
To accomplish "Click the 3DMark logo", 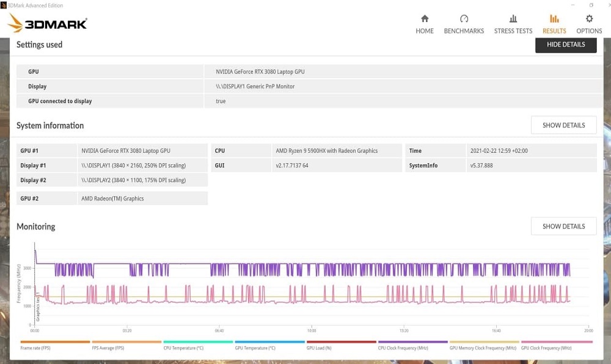I will (x=47, y=23).
